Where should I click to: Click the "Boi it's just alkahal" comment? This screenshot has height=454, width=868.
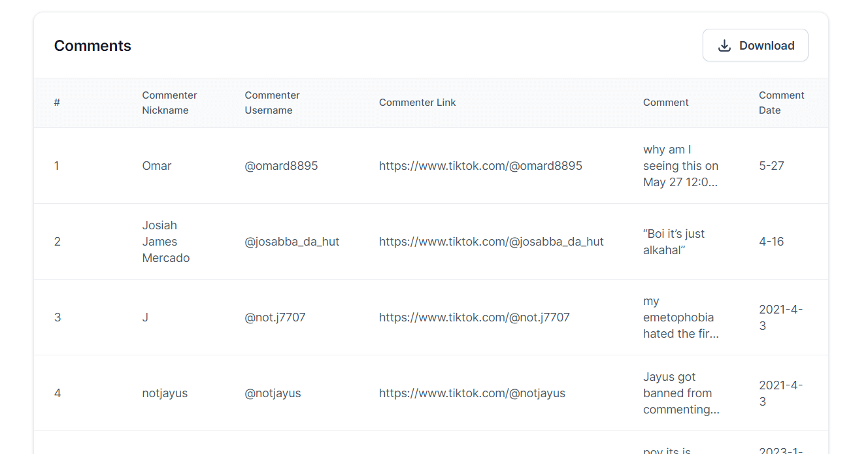pyautogui.click(x=673, y=242)
